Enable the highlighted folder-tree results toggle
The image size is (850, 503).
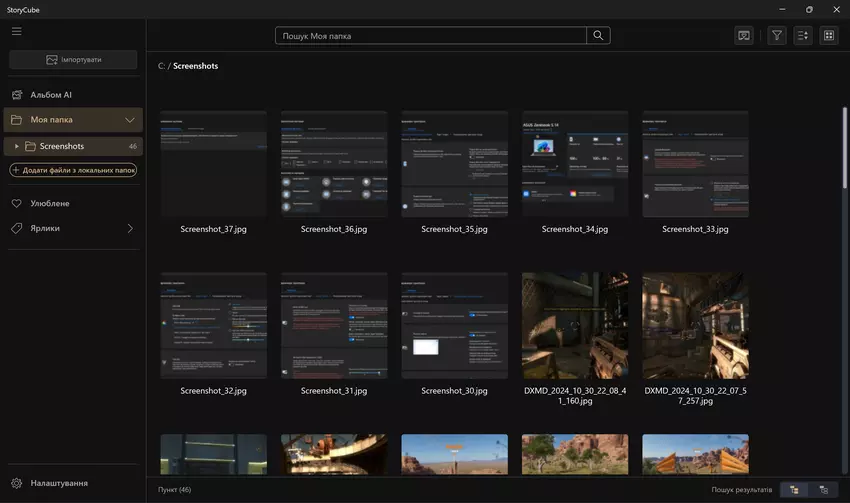click(x=794, y=490)
